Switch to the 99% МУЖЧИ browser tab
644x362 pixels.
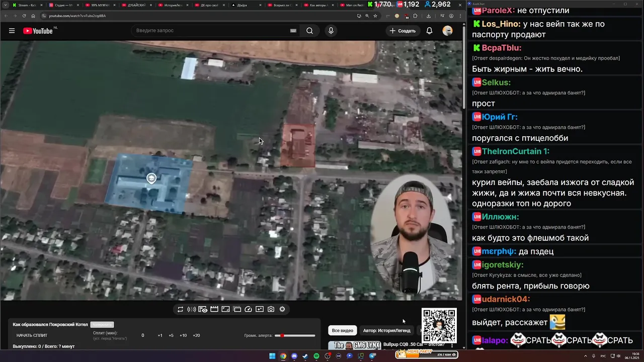[x=101, y=5]
